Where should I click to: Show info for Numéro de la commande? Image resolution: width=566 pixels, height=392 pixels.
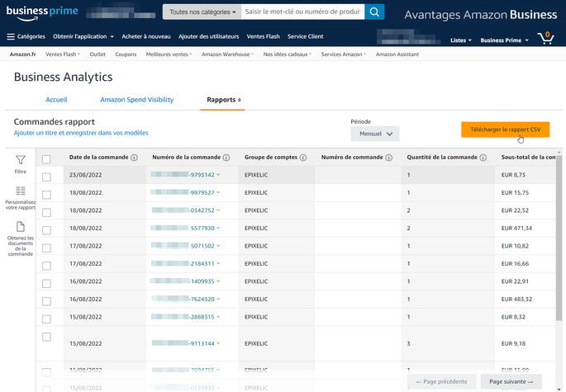[x=226, y=158]
